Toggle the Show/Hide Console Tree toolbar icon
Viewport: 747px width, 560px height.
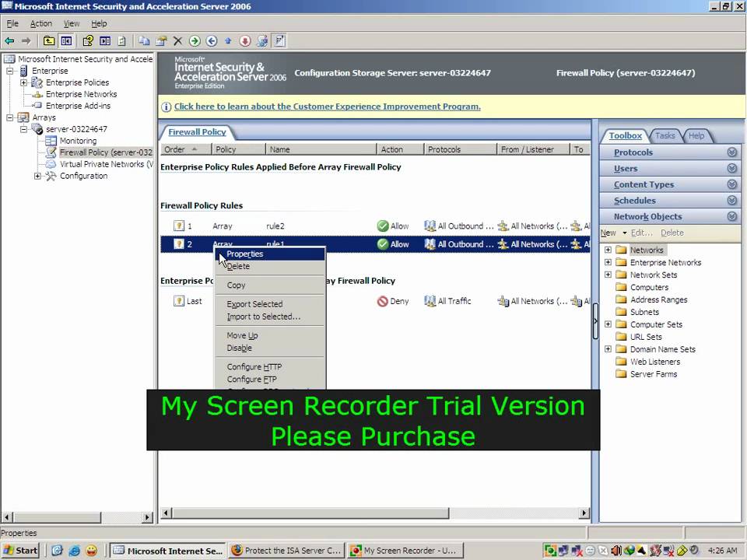pos(66,41)
